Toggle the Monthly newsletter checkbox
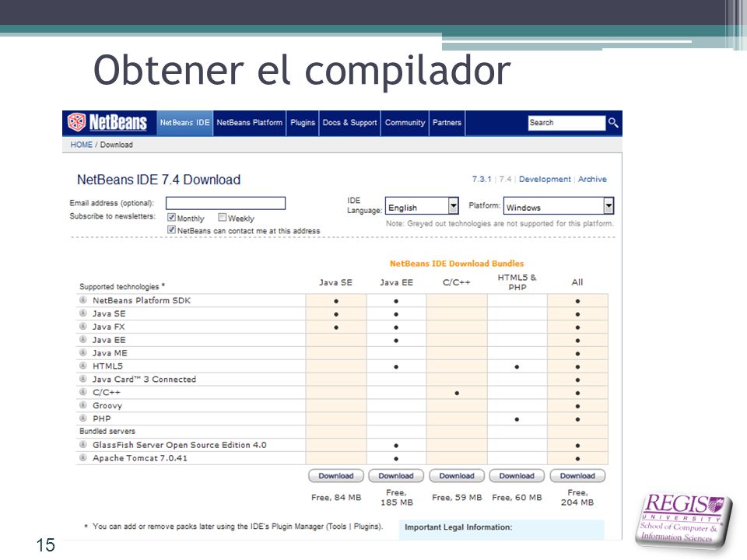This screenshot has height=560, width=747. (x=171, y=217)
